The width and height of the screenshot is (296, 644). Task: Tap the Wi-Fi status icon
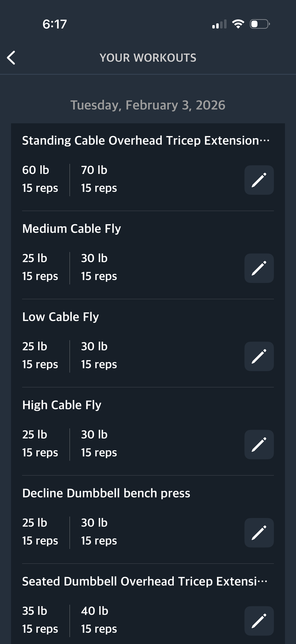point(238,24)
